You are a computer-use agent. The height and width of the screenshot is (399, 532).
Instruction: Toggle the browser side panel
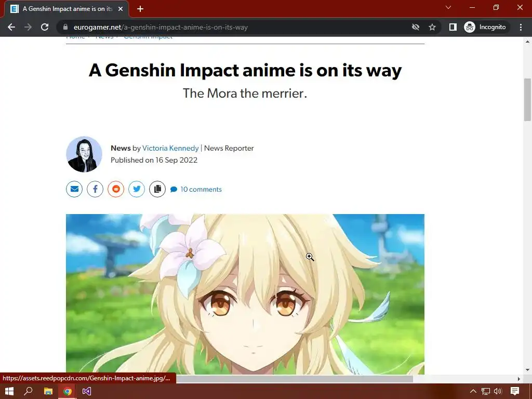[x=453, y=27]
